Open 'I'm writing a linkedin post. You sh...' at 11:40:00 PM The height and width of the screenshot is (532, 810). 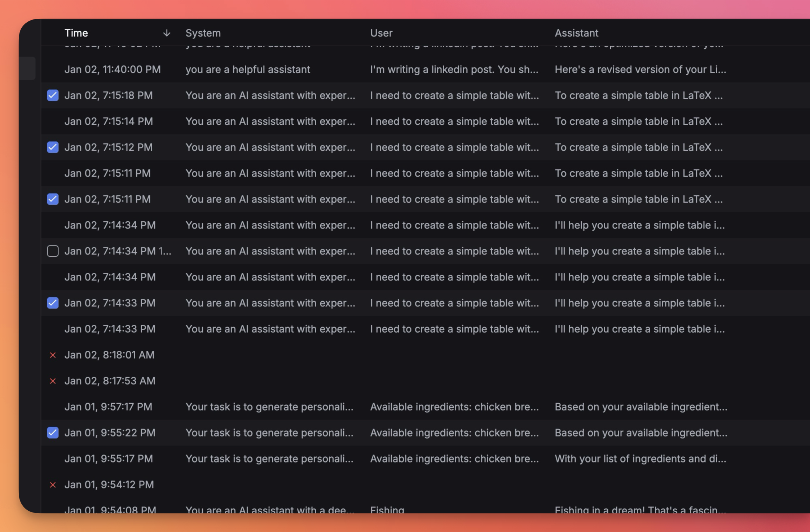click(x=454, y=70)
